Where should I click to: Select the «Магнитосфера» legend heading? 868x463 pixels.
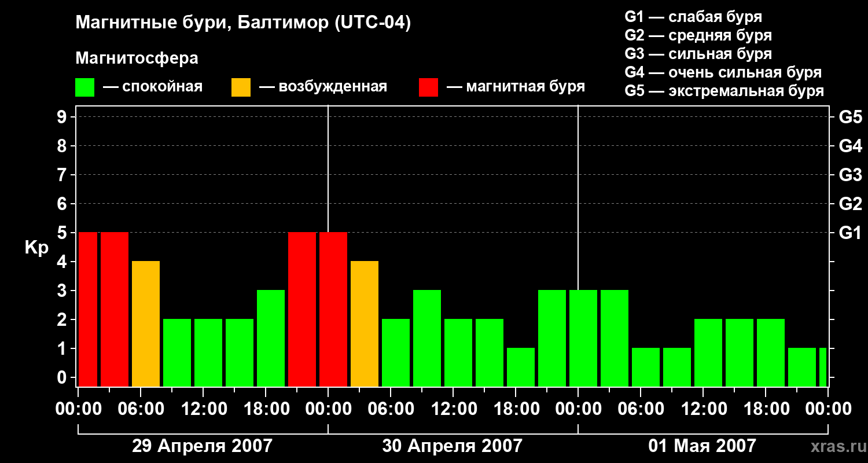coord(137,58)
